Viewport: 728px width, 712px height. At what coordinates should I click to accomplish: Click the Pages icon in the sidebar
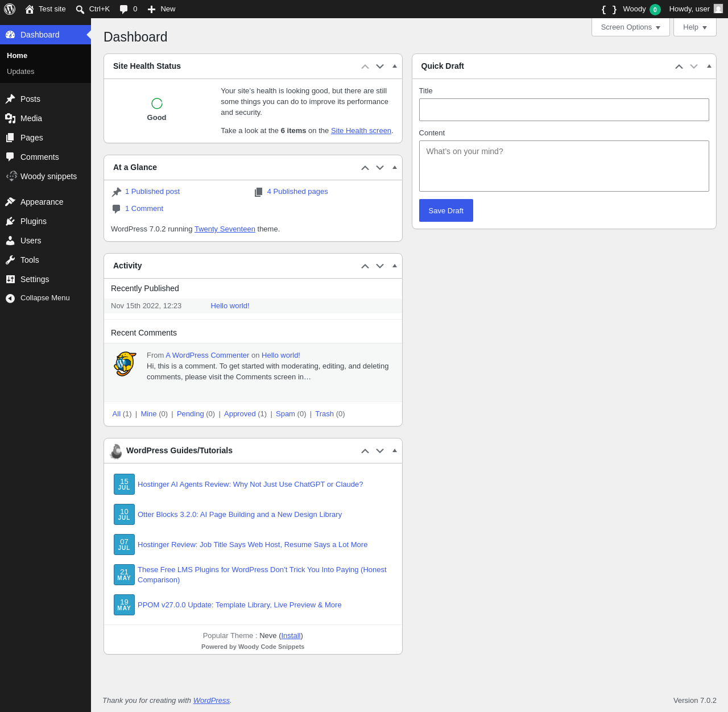pyautogui.click(x=10, y=138)
